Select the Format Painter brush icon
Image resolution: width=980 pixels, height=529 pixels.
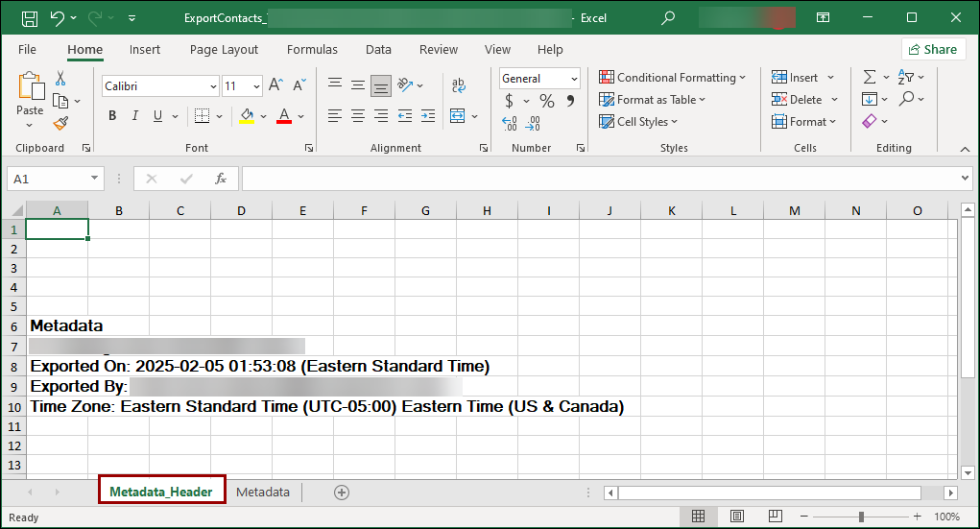point(60,123)
